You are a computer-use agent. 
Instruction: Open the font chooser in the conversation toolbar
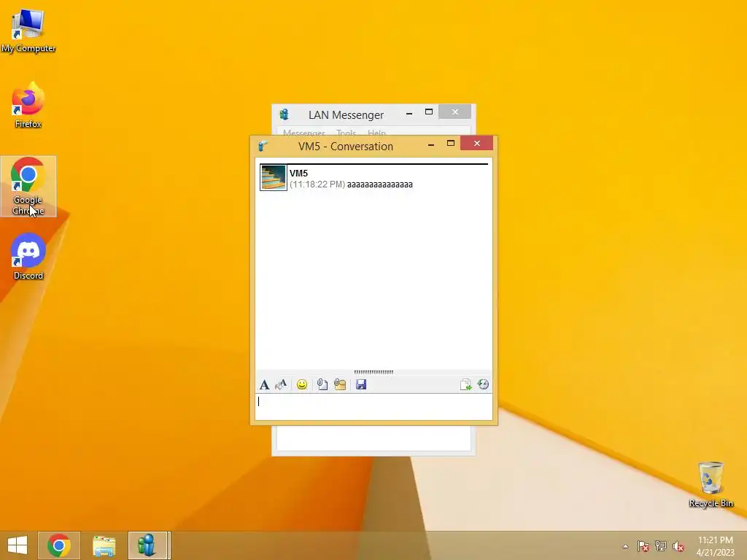point(264,385)
